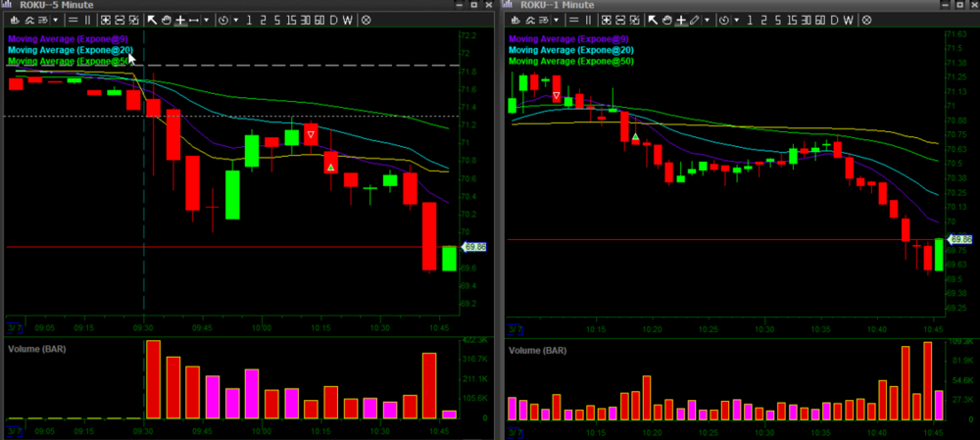
Task: Click the clock time settings icon in 5 Minute chart
Action: point(223,20)
